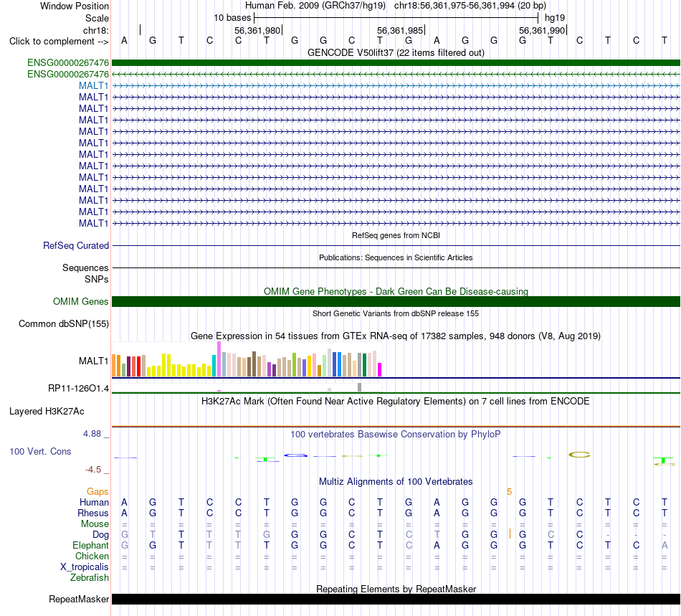Click the hg19 text beside the scale bar
This screenshot has width=681, height=616.
coord(555,18)
